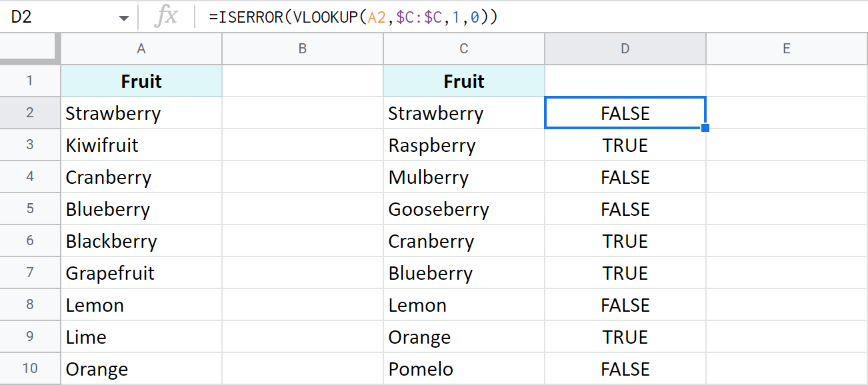Click the fill handle on cell D2
Image resolution: width=868 pixels, height=385 pixels.
pos(705,128)
